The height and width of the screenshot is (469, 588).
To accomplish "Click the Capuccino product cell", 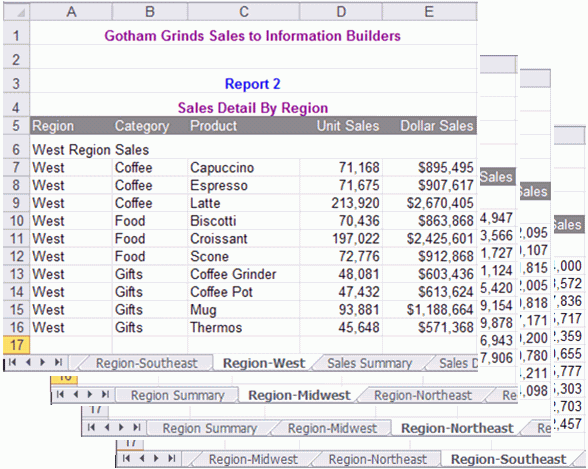I will tap(243, 168).
